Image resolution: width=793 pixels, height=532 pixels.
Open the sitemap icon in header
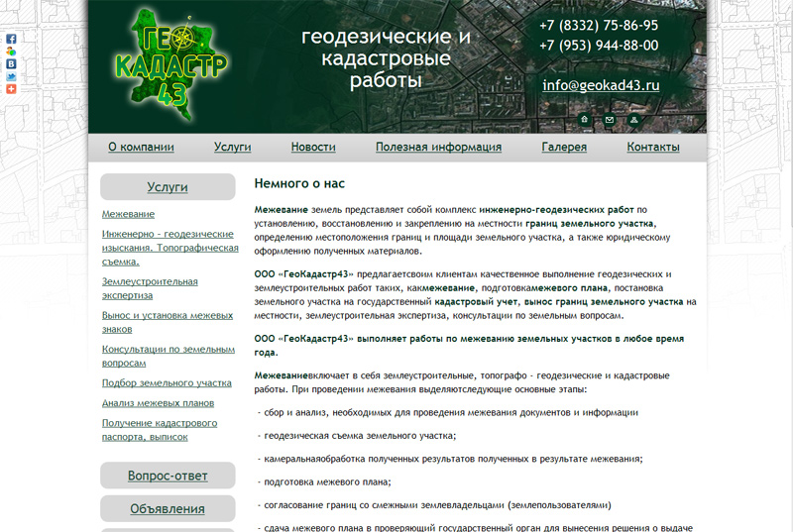[633, 120]
